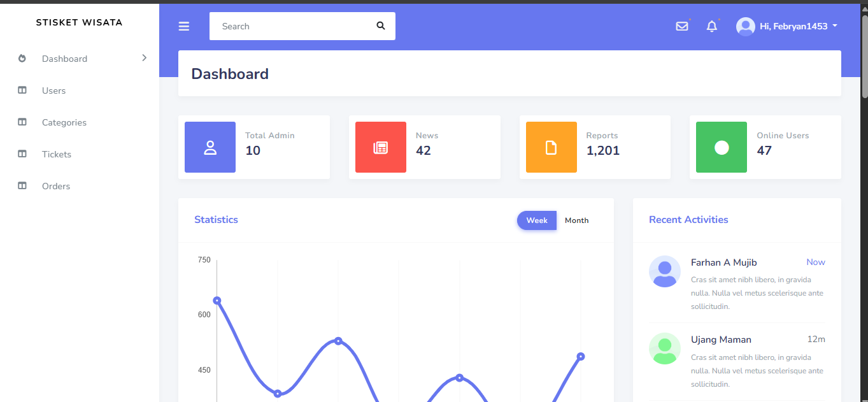Click the Reports count 1,201

603,150
